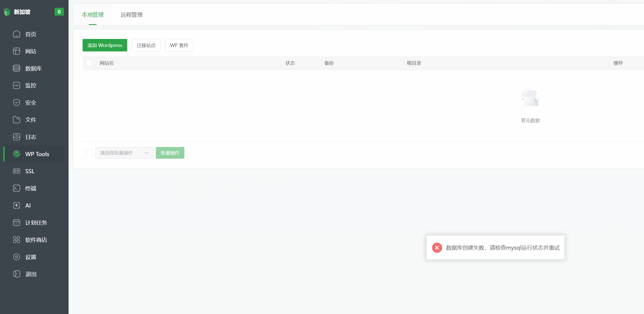
Task: Click the 新加坡 server name
Action: click(x=22, y=12)
